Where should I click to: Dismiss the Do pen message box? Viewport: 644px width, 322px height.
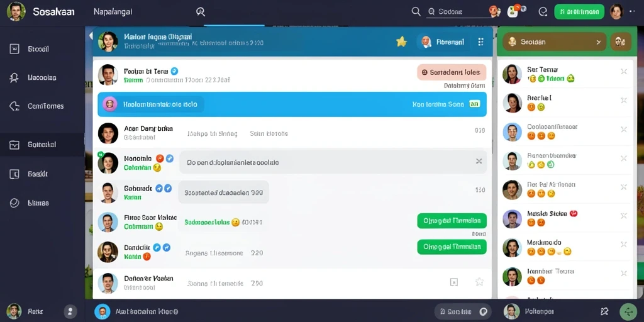[x=479, y=162]
